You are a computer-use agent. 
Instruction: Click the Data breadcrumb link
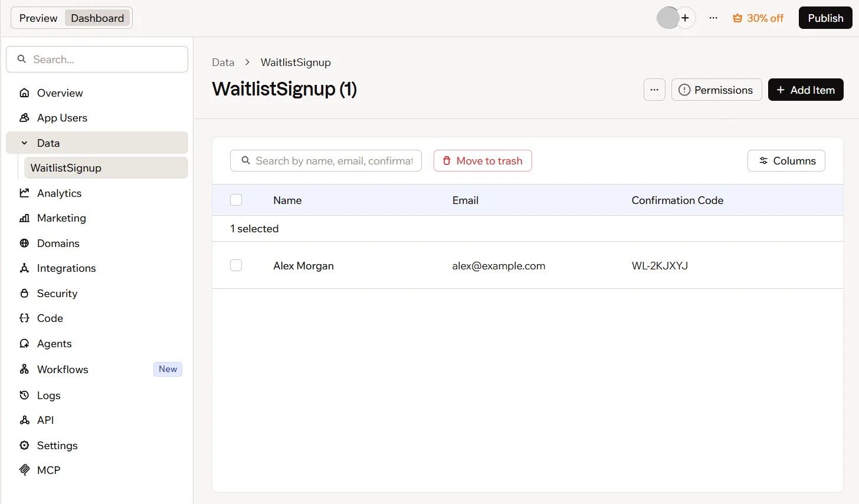point(223,62)
